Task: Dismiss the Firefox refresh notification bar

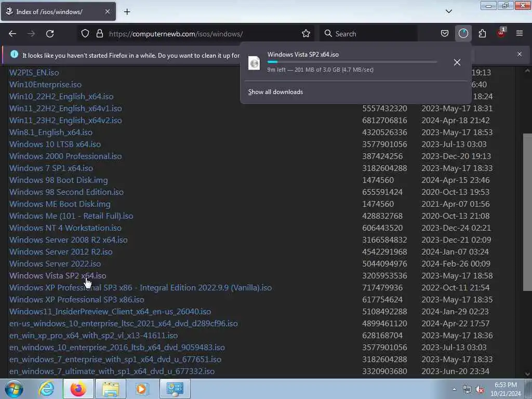Action: [x=520, y=54]
